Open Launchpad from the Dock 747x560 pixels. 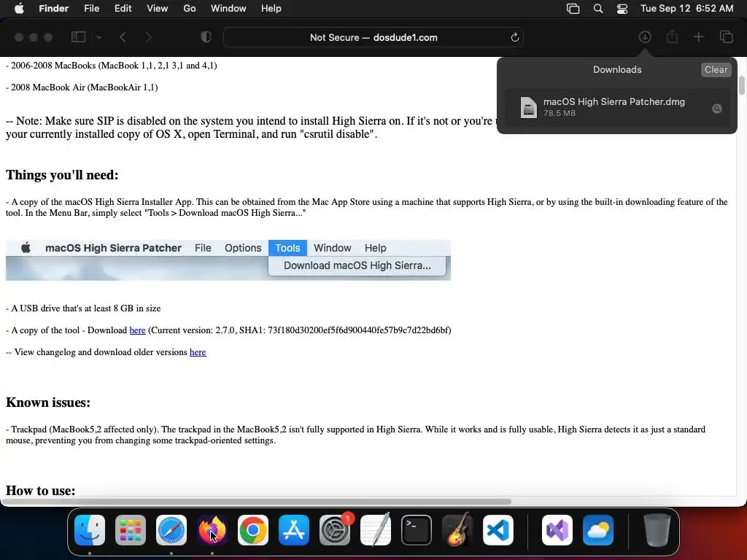coord(131,530)
